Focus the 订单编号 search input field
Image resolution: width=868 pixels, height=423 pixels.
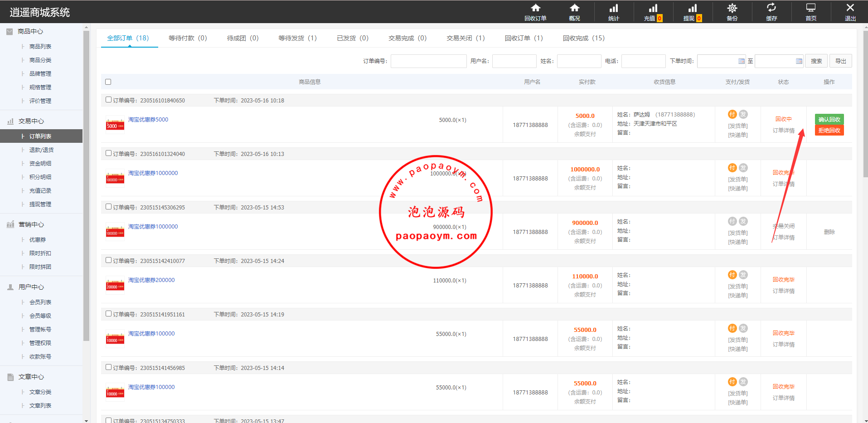428,61
